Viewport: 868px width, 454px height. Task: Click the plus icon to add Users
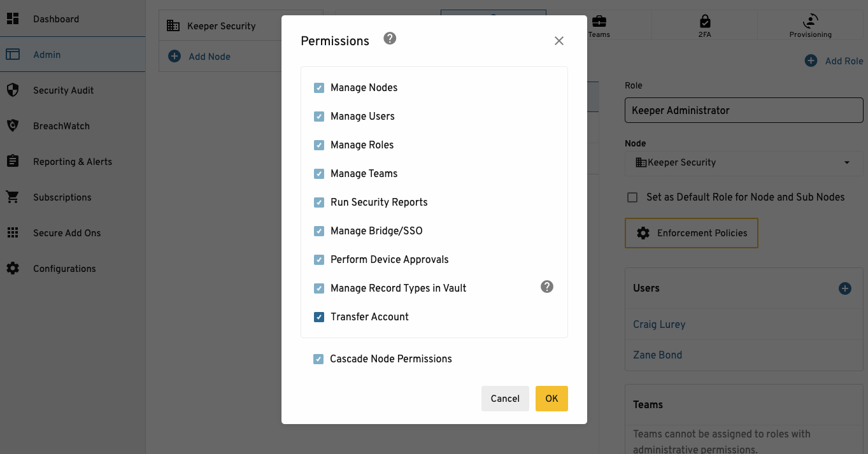tap(845, 288)
